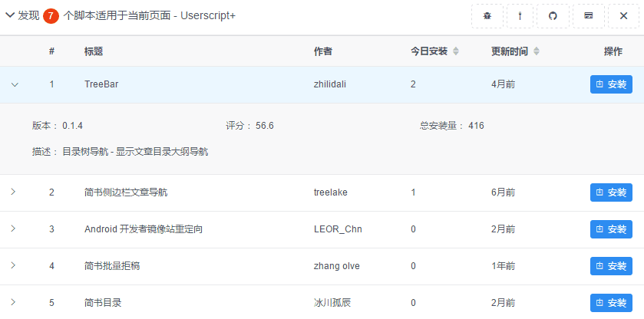The width and height of the screenshot is (644, 319).
Task: Expand the Android 开发者镜像站重定向 row
Action: pyautogui.click(x=13, y=229)
